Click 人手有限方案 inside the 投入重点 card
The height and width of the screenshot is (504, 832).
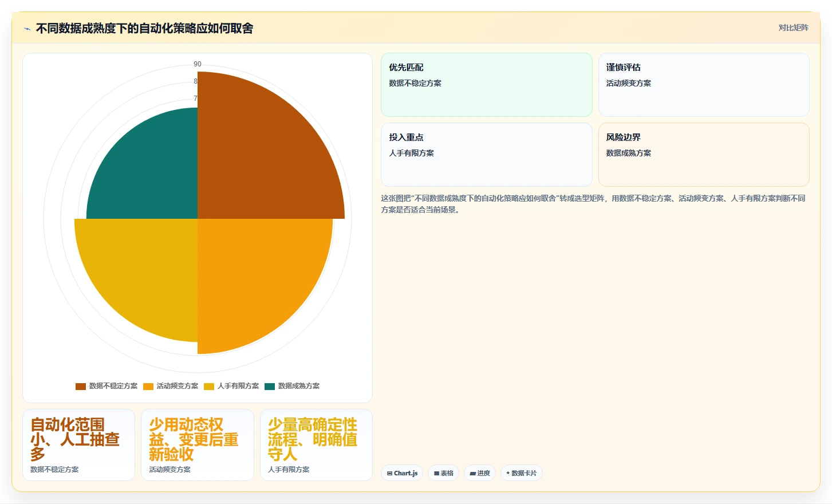click(x=411, y=153)
